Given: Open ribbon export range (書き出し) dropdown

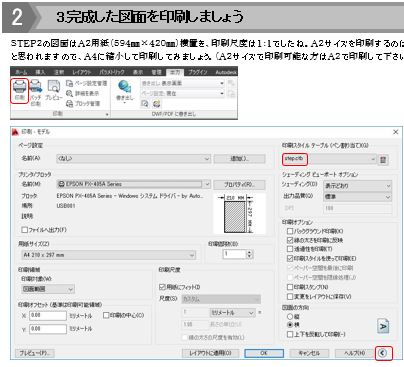Looking at the screenshot, I should coord(182,83).
